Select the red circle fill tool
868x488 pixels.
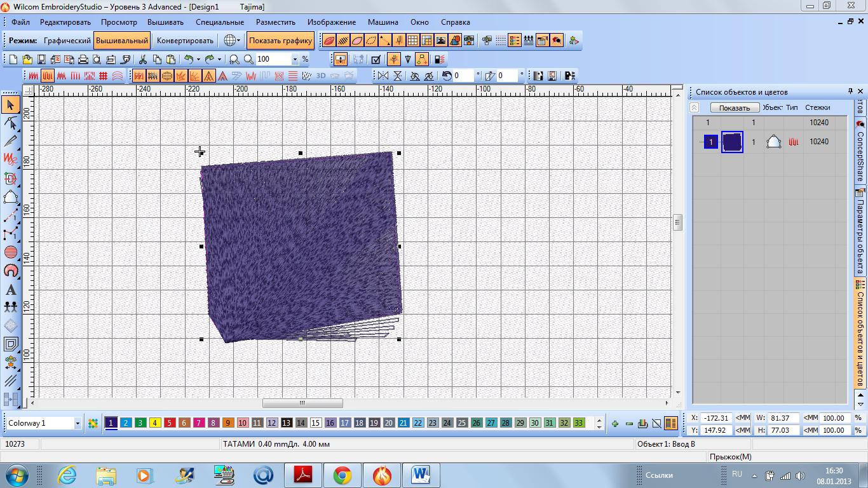coord(10,252)
